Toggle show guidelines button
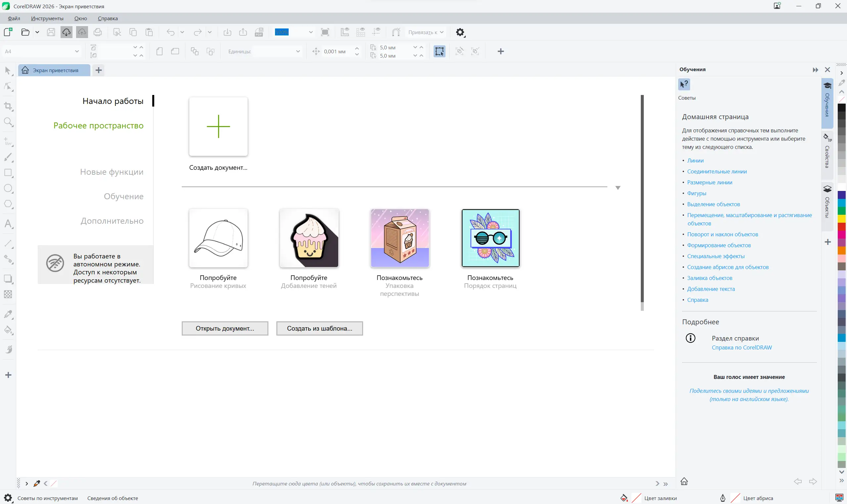847x504 pixels. click(x=376, y=32)
